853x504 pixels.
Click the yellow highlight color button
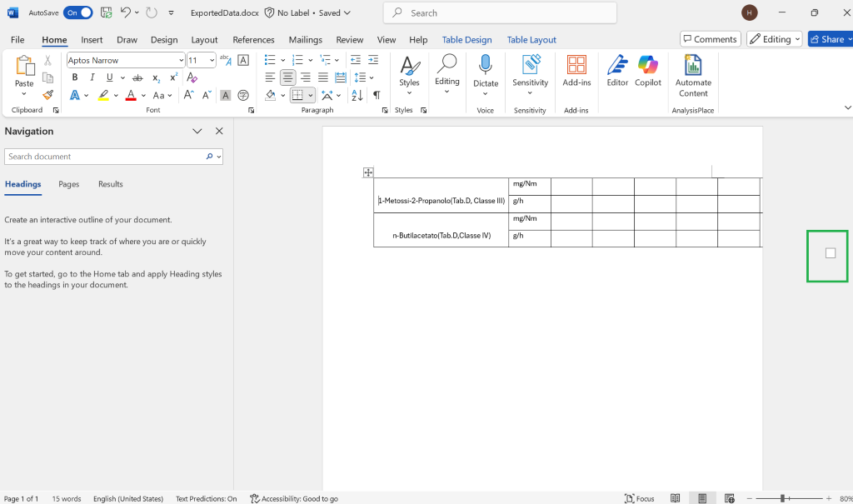(x=103, y=95)
